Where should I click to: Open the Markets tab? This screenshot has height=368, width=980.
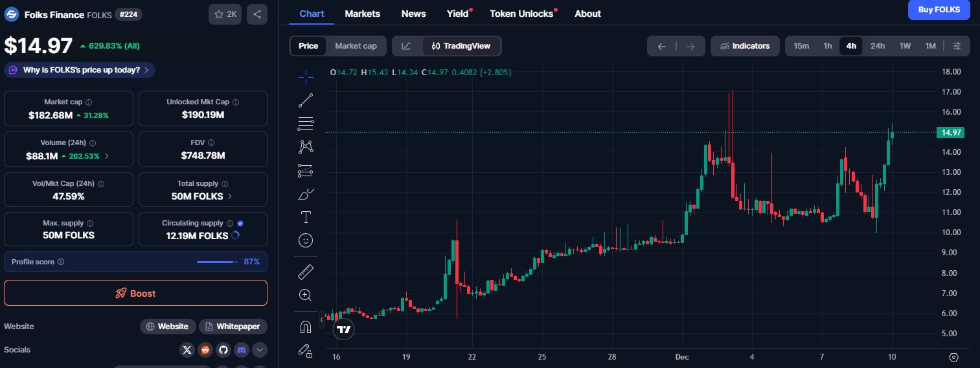[x=363, y=14]
